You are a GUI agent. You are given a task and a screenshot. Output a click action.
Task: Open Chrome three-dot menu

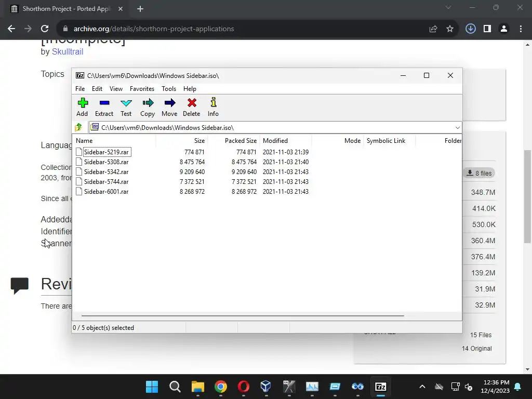(x=521, y=29)
